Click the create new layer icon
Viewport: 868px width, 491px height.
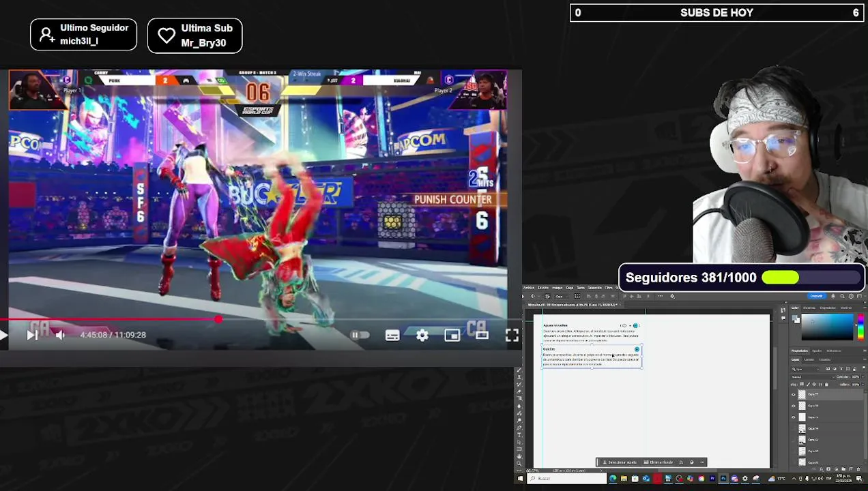tap(851, 469)
